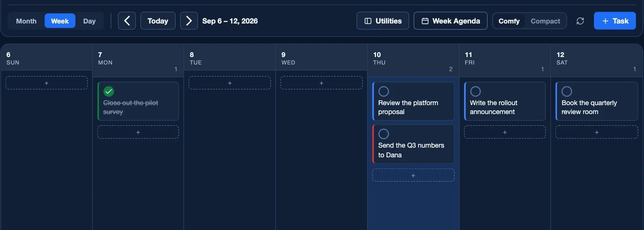Switch to Month view
Screen dimensions: 644x230
pyautogui.click(x=26, y=21)
